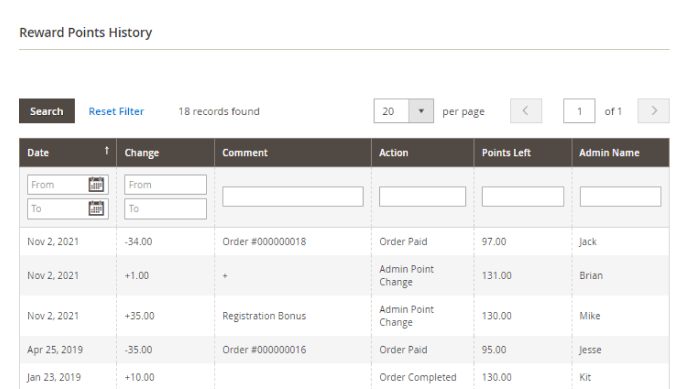Click admin name 'Kit'
This screenshot has height=389, width=685.
tap(585, 377)
